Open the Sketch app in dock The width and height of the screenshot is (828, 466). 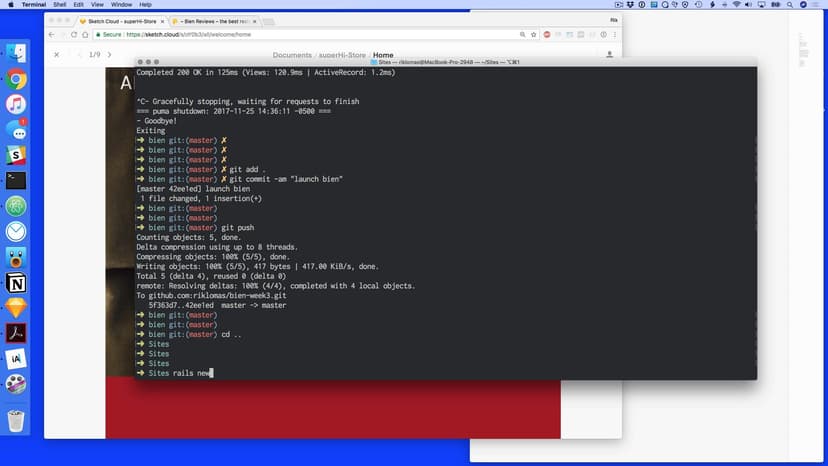[16, 308]
